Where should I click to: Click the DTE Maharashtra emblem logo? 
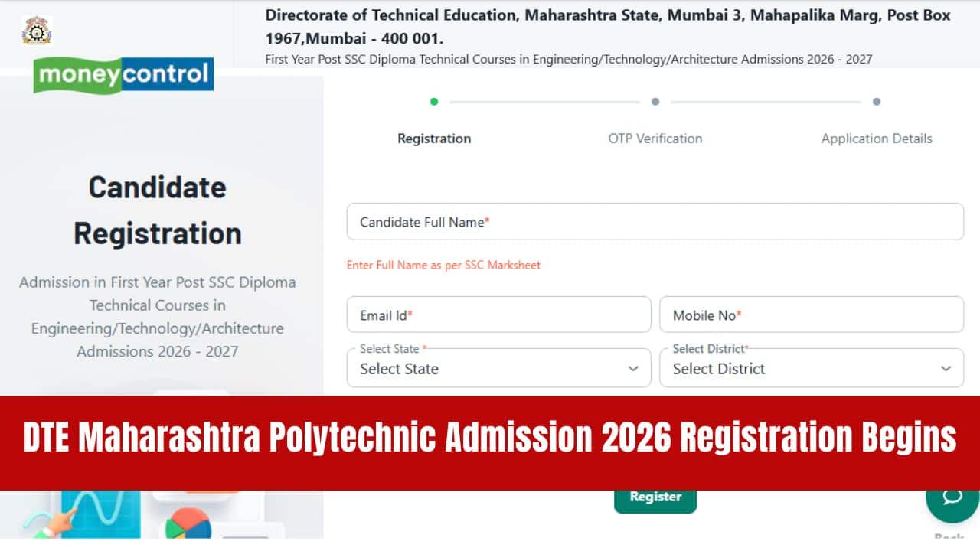[36, 31]
